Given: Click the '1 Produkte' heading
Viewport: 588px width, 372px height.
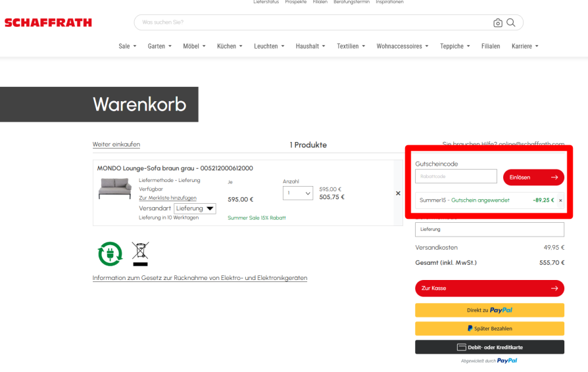Looking at the screenshot, I should [308, 145].
